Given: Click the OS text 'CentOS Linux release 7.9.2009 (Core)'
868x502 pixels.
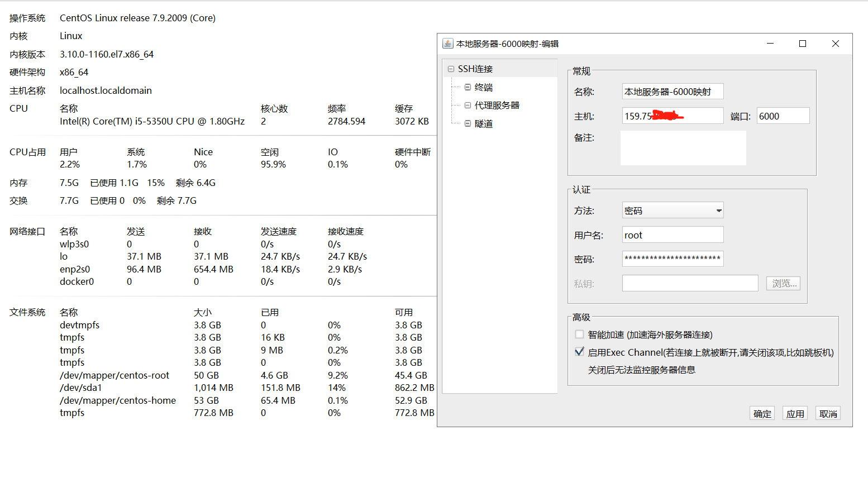Looking at the screenshot, I should click(137, 18).
